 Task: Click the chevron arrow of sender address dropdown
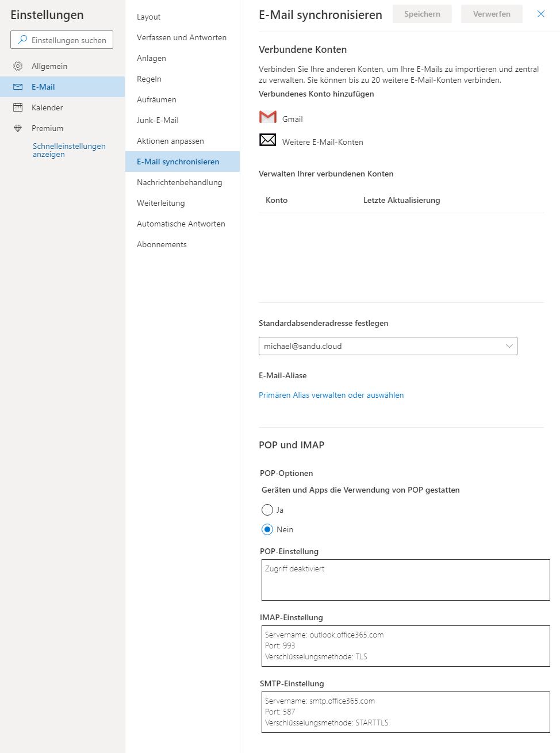click(x=509, y=346)
